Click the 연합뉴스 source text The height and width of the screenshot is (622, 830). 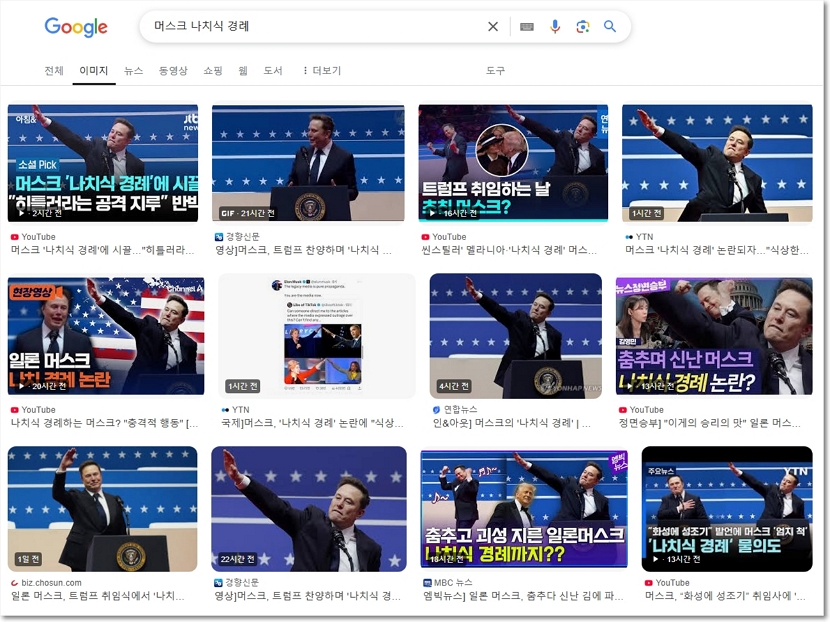click(x=460, y=410)
